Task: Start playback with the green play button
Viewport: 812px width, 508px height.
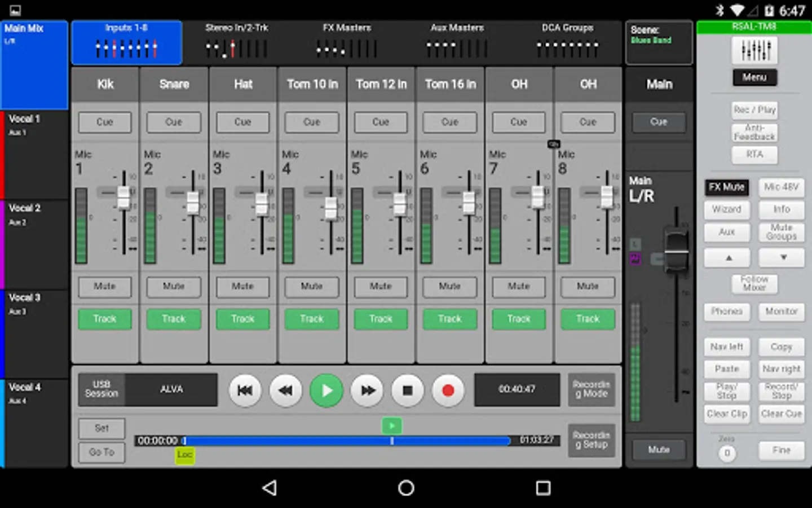Action: coord(326,390)
